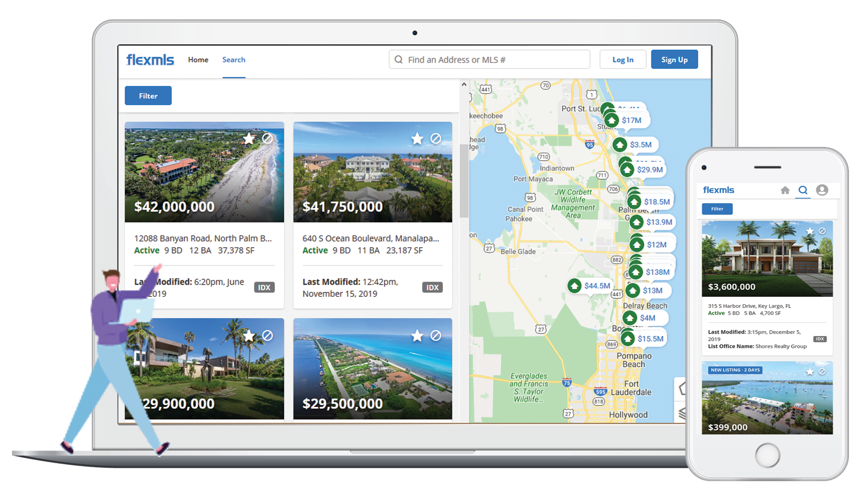Select the $3.5M map marker
Screen dimensions: 868x503
point(635,145)
